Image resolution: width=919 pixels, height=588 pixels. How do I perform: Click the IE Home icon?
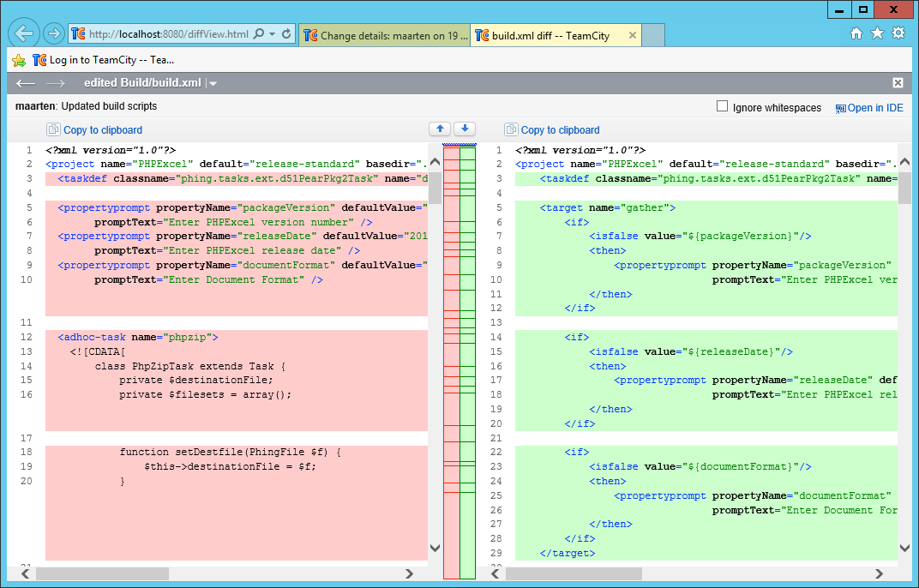coord(856,33)
